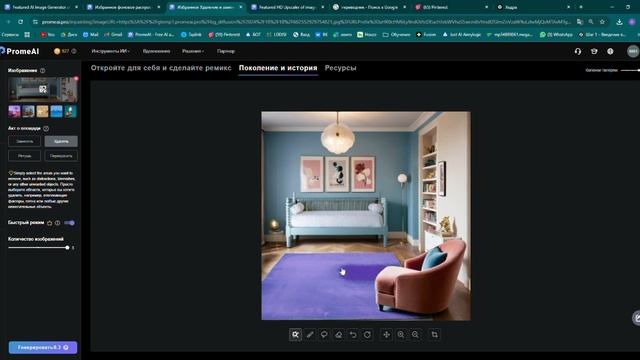Image resolution: width=640 pixels, height=360 pixels.
Task: Click the bedroom image on canvas
Action: pyautogui.click(x=366, y=216)
